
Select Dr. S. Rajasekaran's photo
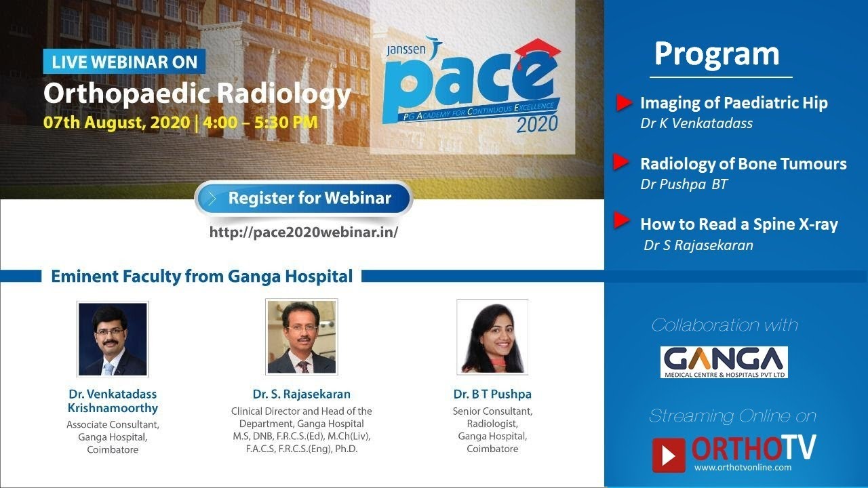(x=302, y=337)
